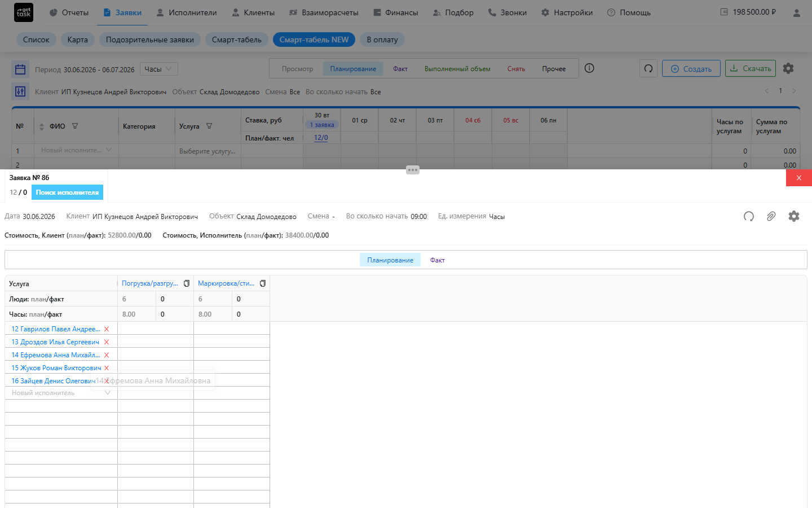
Task: Toggle to Факт view in request panel
Action: coord(438,260)
